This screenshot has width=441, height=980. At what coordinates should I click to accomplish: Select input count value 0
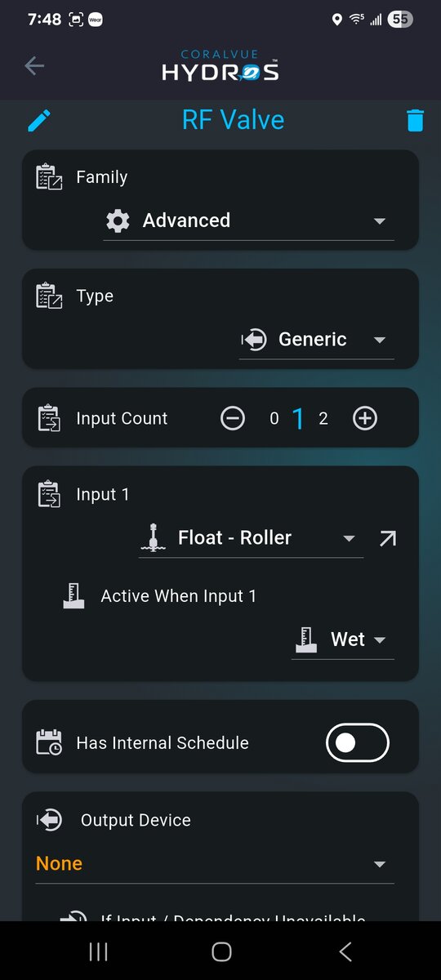pos(274,419)
